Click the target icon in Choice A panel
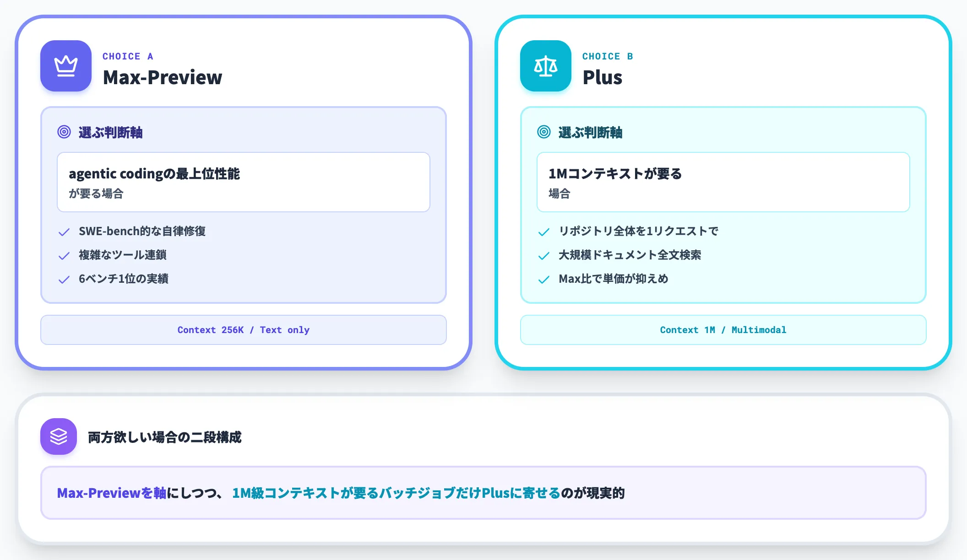This screenshot has width=967, height=560. (64, 132)
